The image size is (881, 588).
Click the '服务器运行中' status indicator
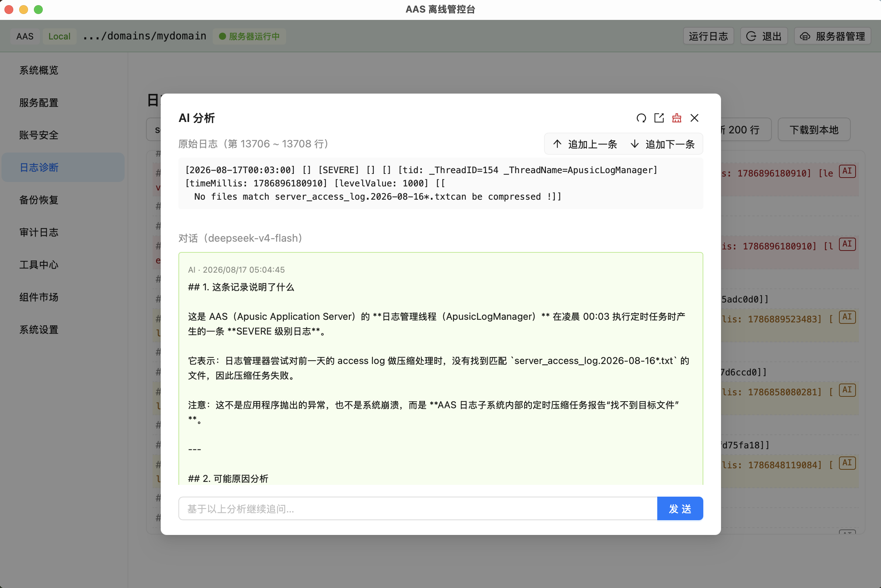(250, 36)
